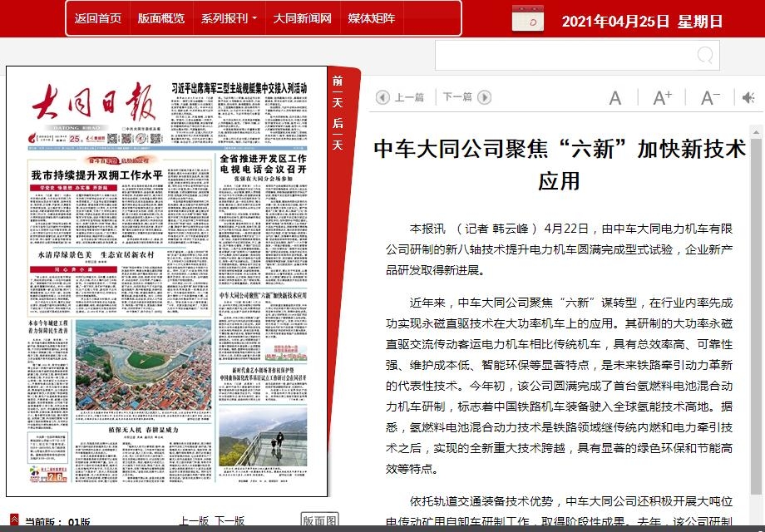
Task: Select the 中车大同公司聚焦“六新” headline on the newspaper page
Action: 263,295
